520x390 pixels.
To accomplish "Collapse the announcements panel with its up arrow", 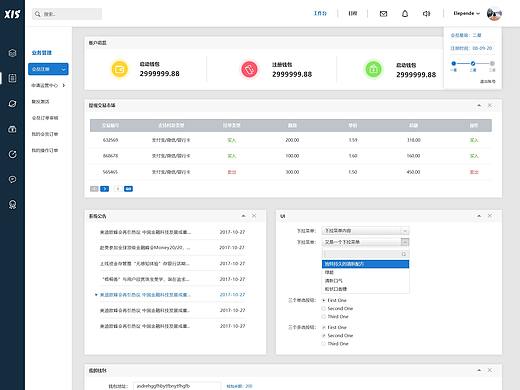I will click(243, 216).
